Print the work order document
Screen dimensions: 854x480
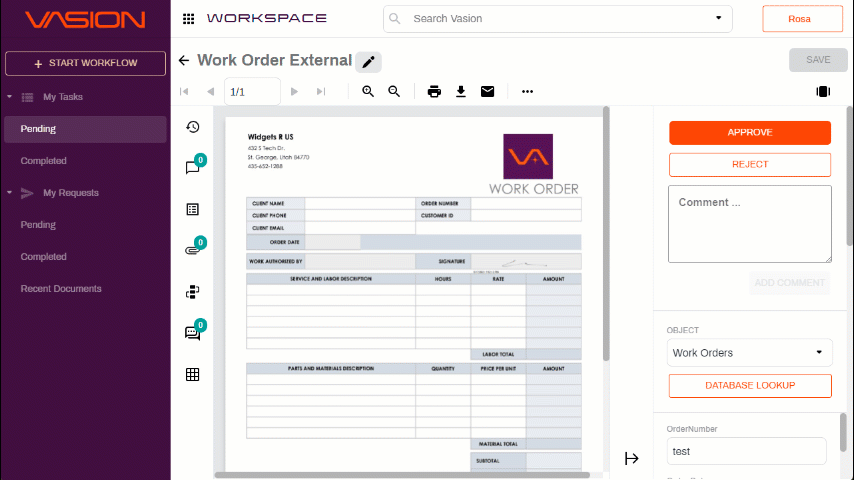pyautogui.click(x=434, y=92)
